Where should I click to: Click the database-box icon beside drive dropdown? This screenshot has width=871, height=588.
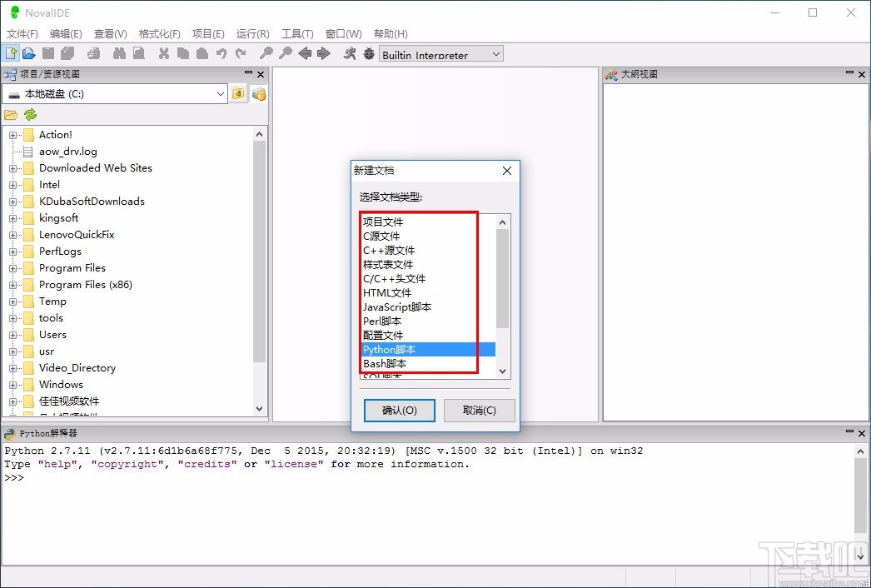(x=259, y=94)
